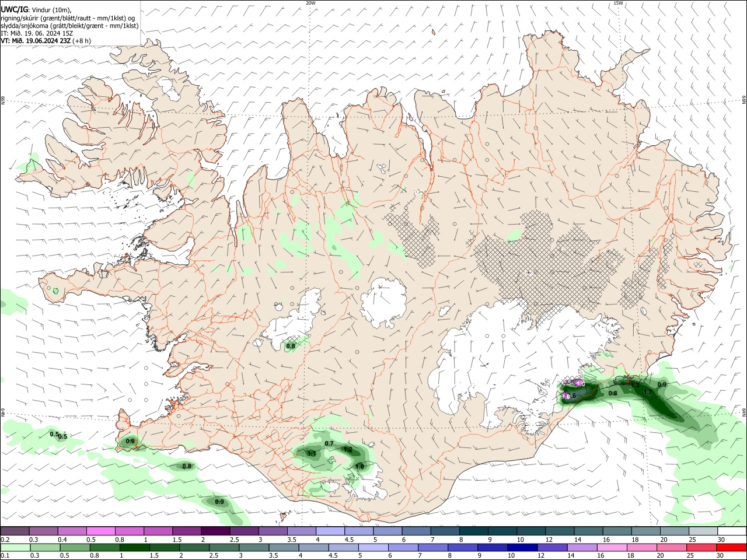Click the green 0.8 swatch in the lower legend row

[104, 547]
